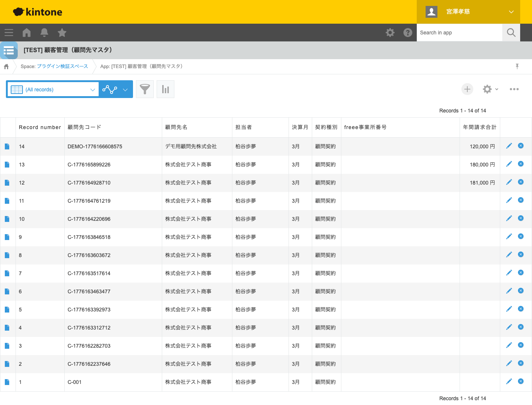
Task: Sort by the 顧問先コード column header
Action: 84,127
